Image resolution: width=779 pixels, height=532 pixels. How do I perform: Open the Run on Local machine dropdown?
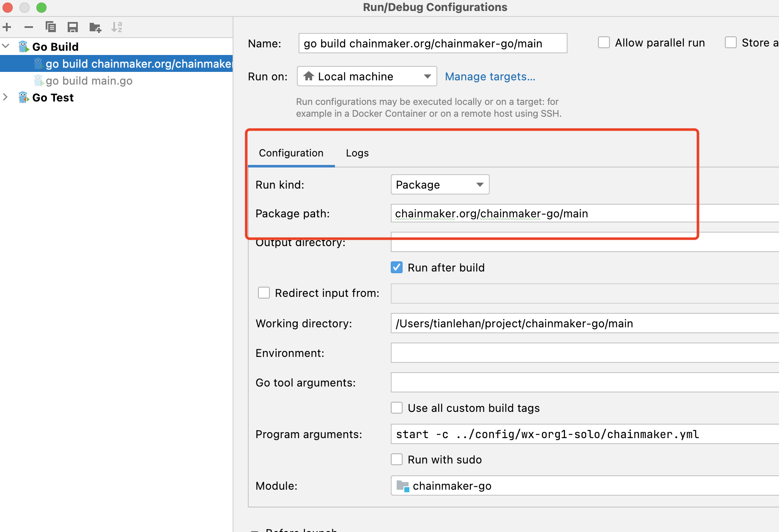[367, 77]
